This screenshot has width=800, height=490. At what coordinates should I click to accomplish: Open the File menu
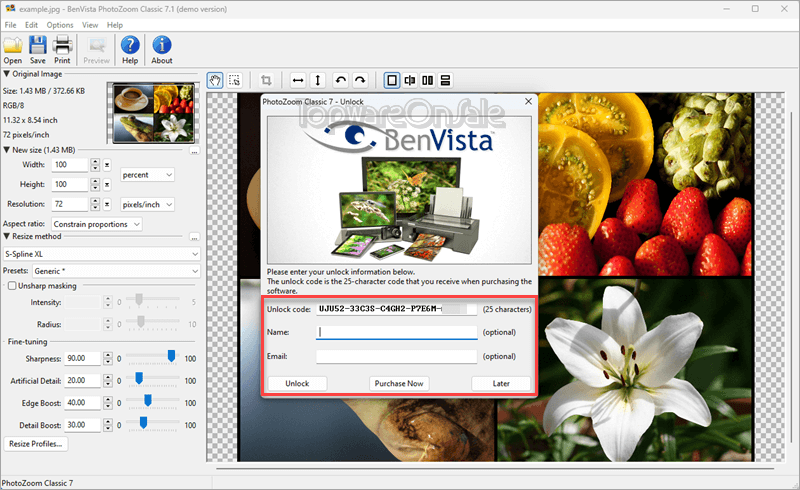click(10, 25)
